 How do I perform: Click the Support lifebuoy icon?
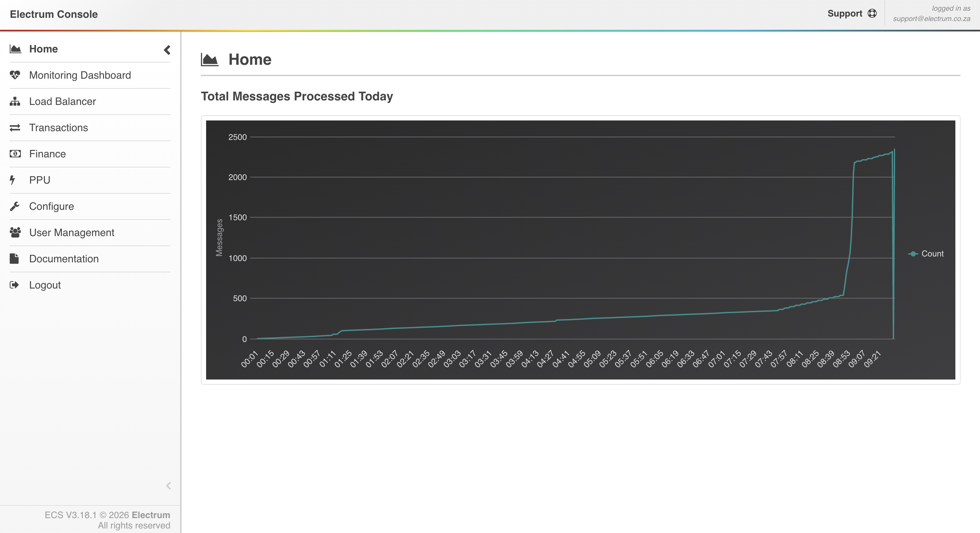[872, 14]
